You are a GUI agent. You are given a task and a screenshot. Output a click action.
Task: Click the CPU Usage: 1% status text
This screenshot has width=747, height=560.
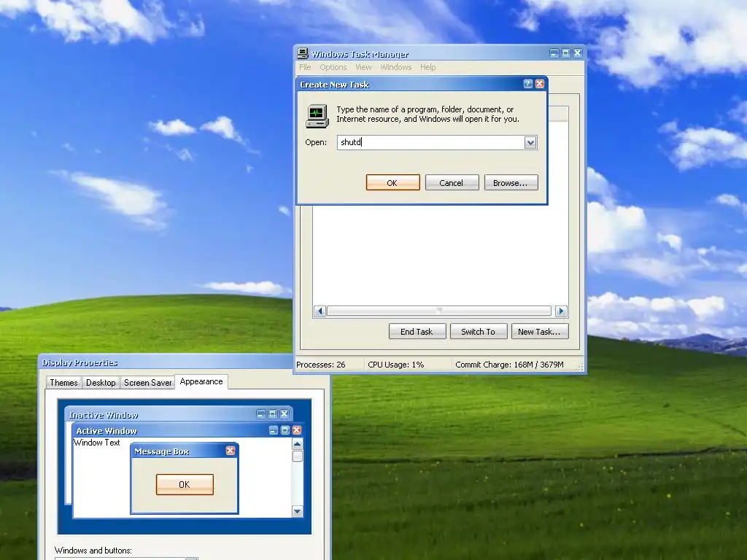click(x=395, y=365)
